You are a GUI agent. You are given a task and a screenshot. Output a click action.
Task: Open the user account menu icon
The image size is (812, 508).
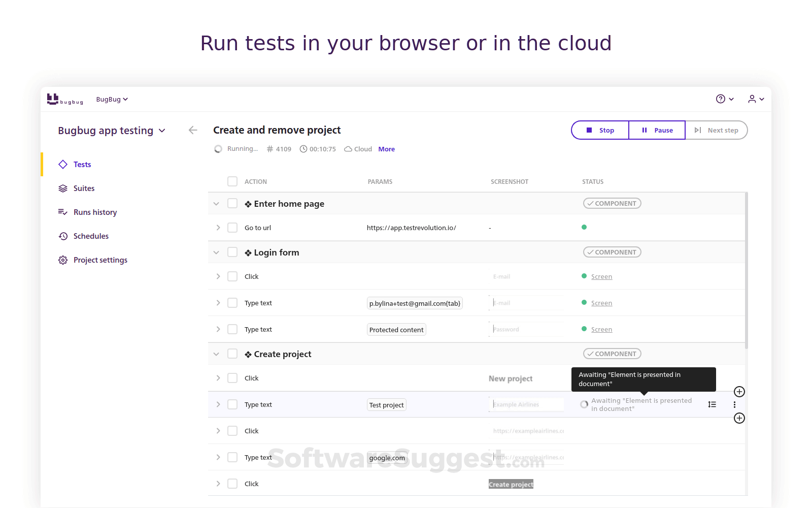[x=753, y=99]
